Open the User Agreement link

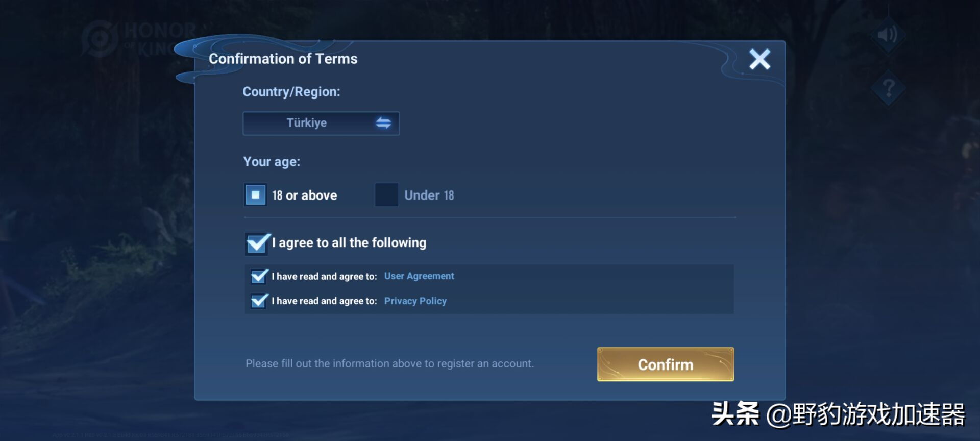tap(419, 276)
